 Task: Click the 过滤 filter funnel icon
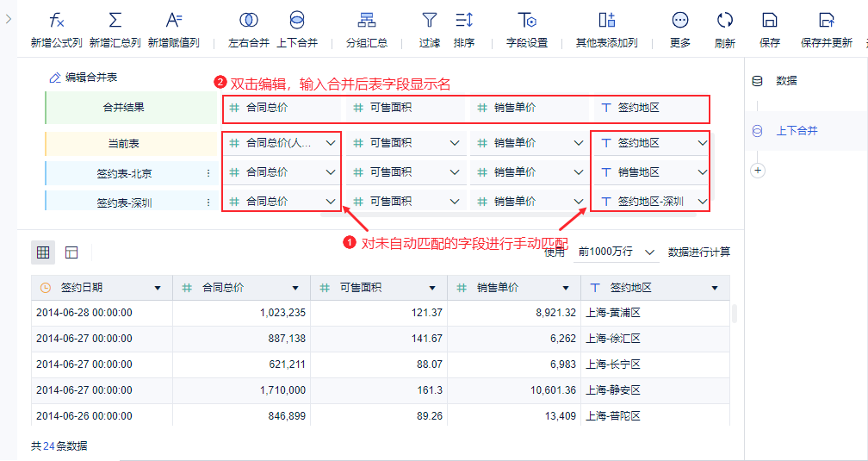click(x=429, y=21)
